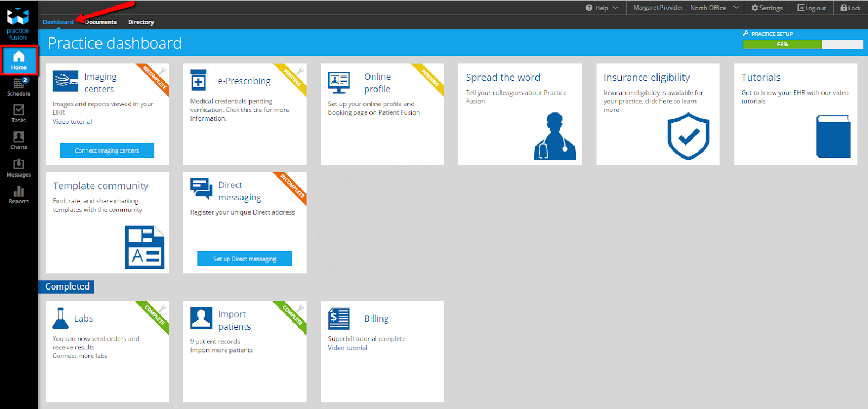Click the doctor figure in Spread the word
The width and height of the screenshot is (868, 409).
[554, 136]
